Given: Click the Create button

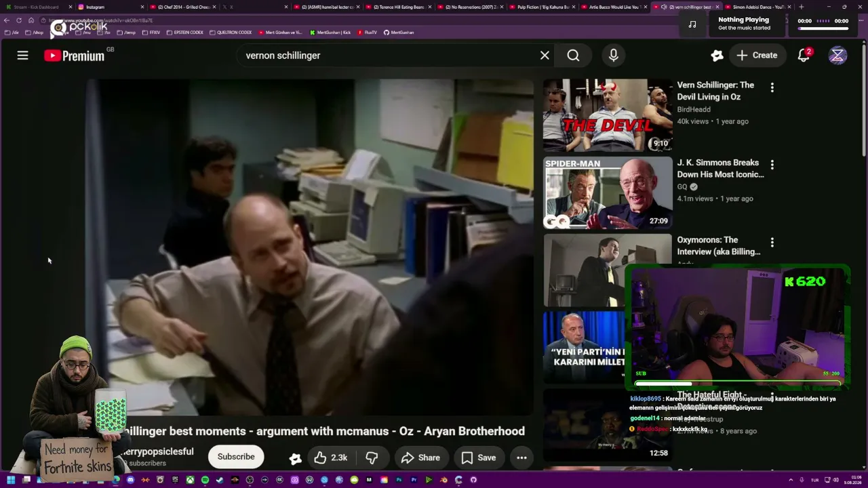Looking at the screenshot, I should [757, 56].
